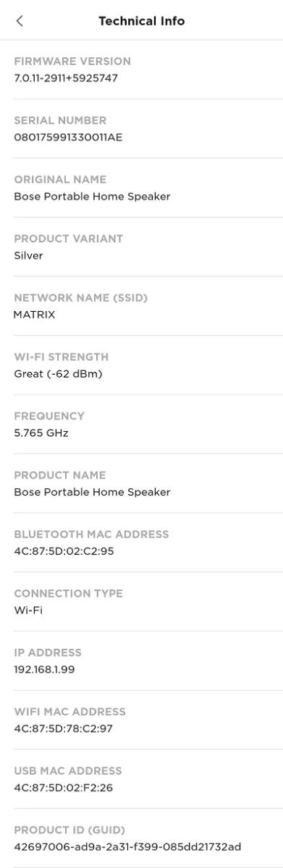The image size is (283, 868).
Task: Tap USB MAC address 4C:87:5D:02:F2:26
Action: coord(64,788)
